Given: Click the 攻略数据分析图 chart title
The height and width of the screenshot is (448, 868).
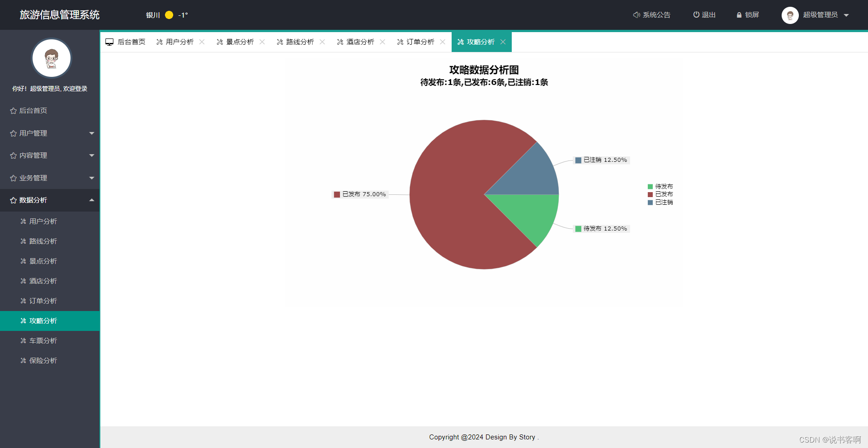Looking at the screenshot, I should 484,70.
